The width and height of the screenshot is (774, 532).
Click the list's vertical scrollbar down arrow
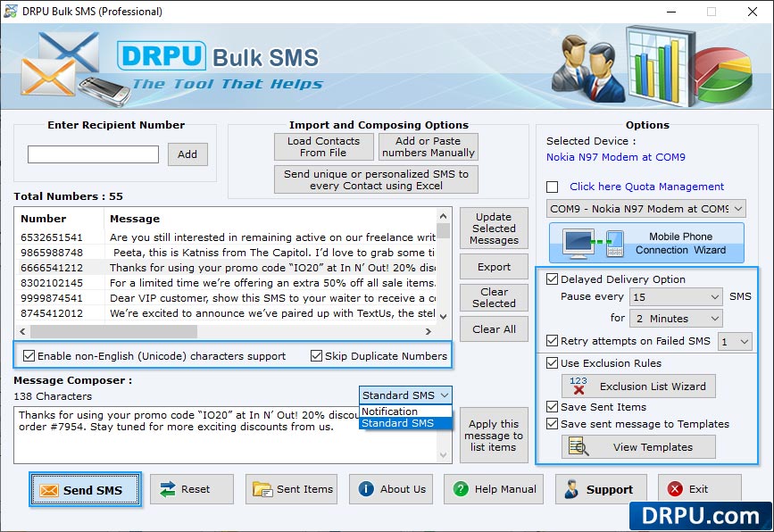[444, 316]
